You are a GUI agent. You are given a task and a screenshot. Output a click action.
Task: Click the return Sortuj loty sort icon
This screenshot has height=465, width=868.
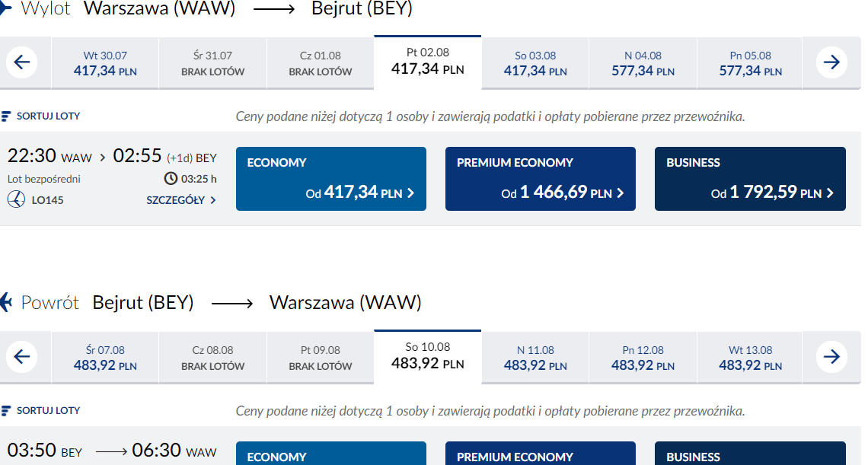(6, 411)
